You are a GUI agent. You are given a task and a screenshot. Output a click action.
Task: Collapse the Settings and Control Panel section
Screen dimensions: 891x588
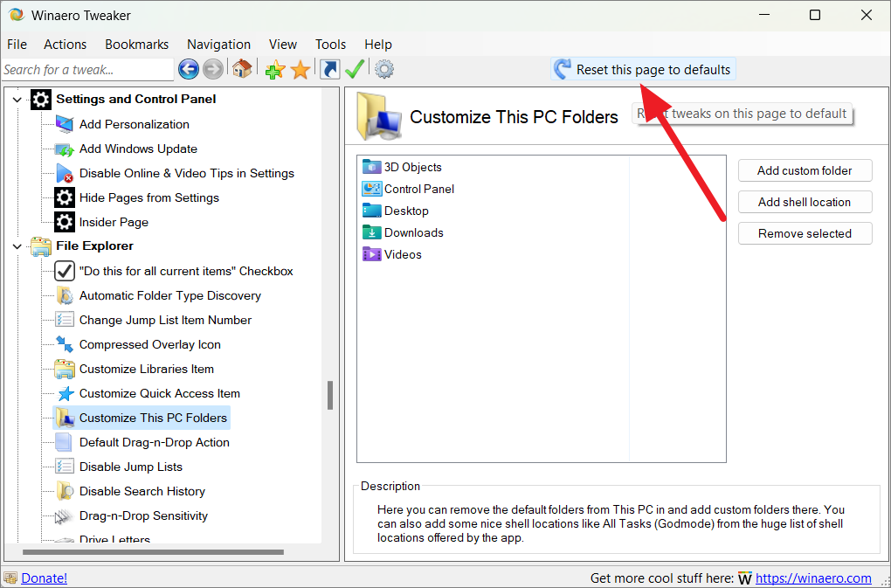tap(17, 100)
